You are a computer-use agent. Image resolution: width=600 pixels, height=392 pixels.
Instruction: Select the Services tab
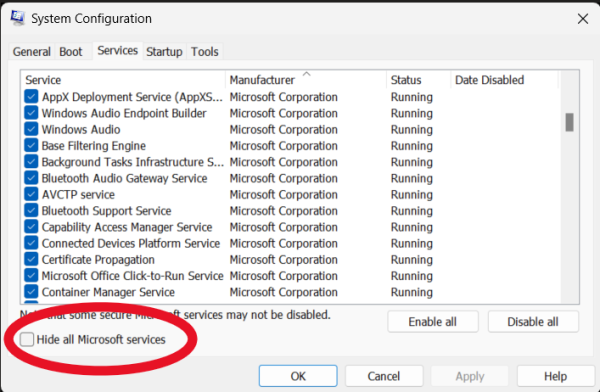(x=117, y=51)
